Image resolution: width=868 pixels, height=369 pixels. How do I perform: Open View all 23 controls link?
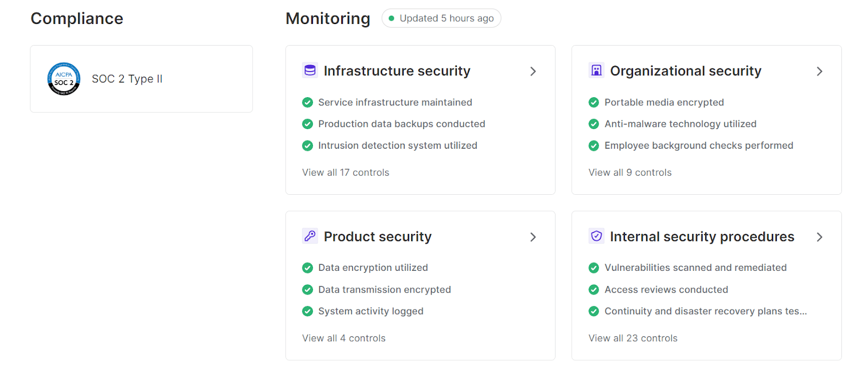633,338
